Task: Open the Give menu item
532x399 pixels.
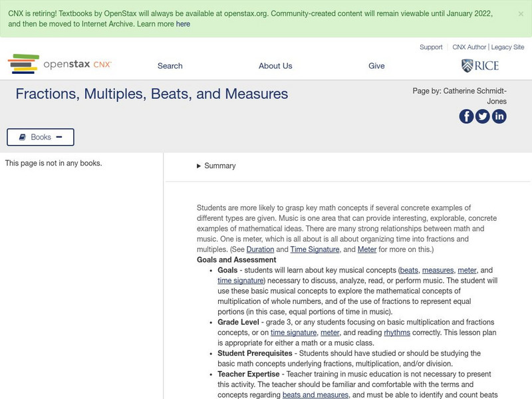Action: click(376, 66)
